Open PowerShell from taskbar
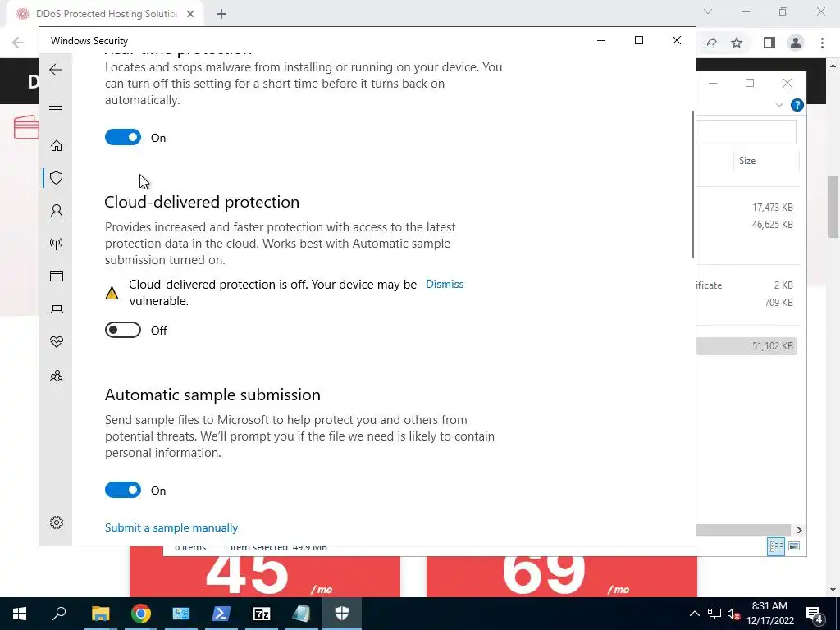Screen dimensions: 840x630 click(x=221, y=614)
